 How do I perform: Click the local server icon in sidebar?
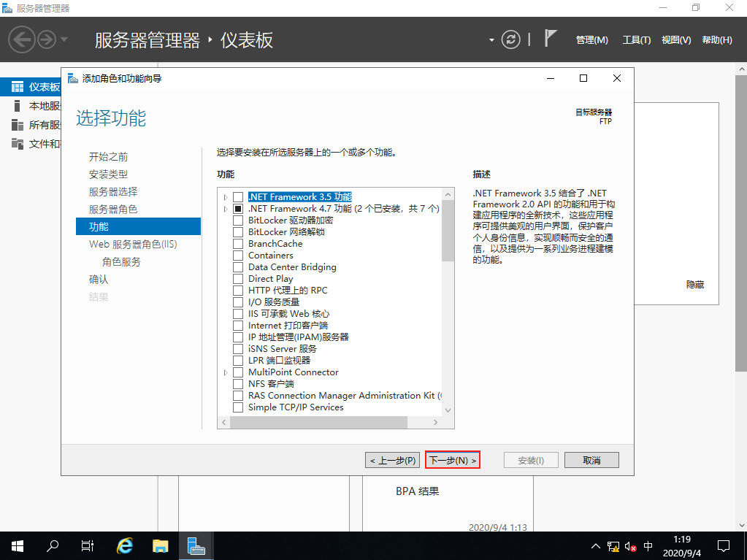coord(17,106)
